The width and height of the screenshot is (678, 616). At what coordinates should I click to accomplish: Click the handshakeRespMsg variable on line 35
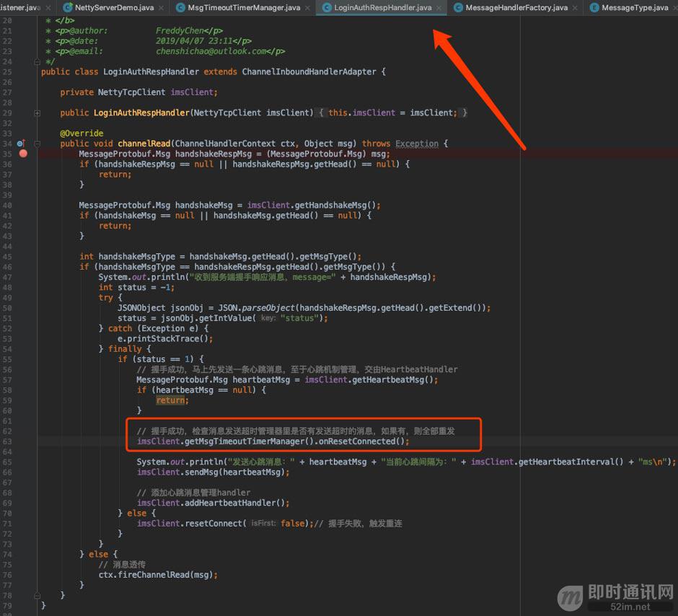213,154
